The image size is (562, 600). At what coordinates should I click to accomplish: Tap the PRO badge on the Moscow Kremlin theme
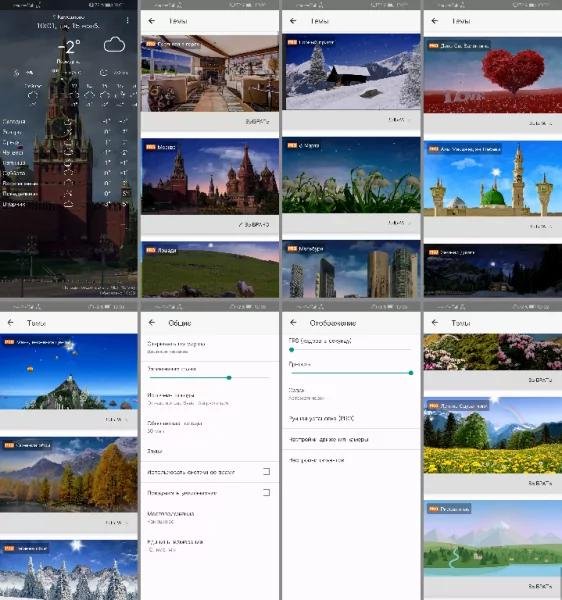tap(151, 147)
